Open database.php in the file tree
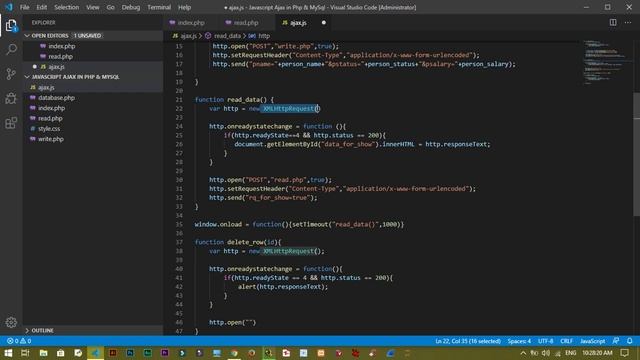Screen dimensions: 640x360 (56, 98)
